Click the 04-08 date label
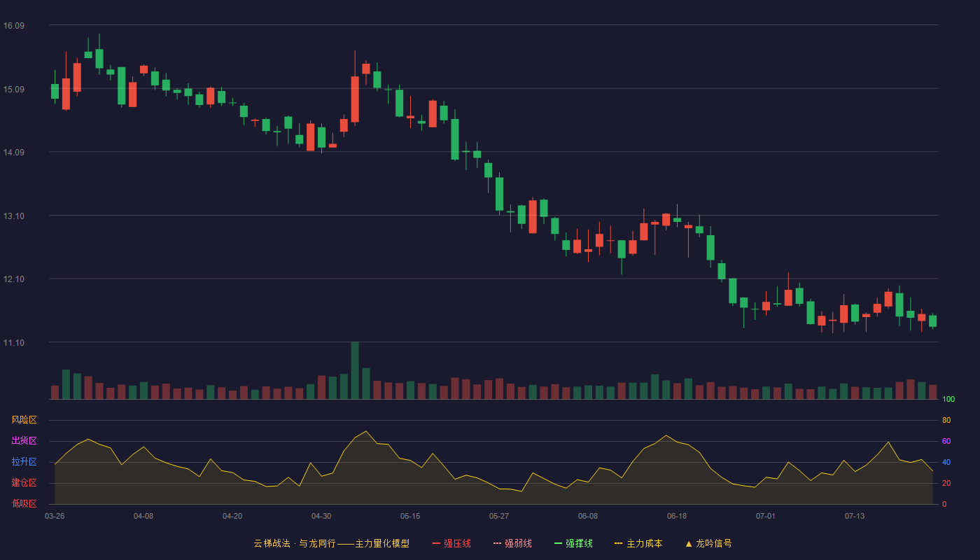This screenshot has height=560, width=980. 143,516
